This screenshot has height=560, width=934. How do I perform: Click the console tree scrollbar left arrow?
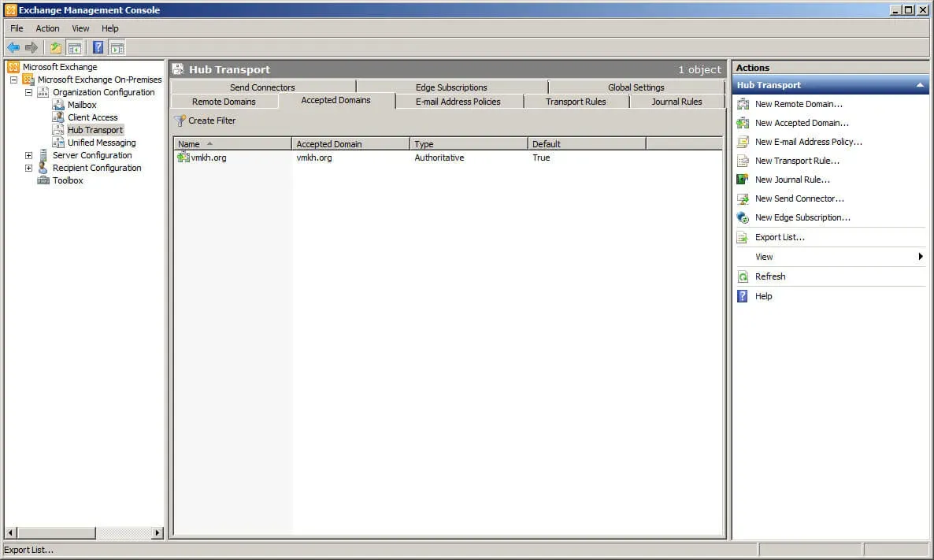click(10, 532)
